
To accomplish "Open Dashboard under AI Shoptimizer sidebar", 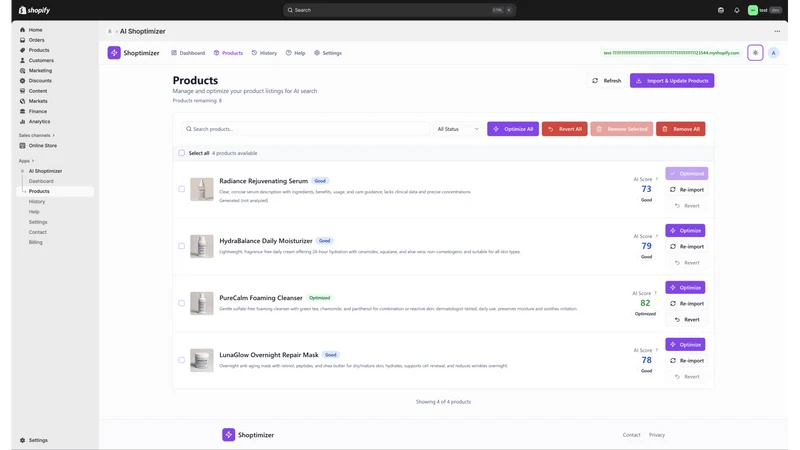I will [x=41, y=181].
